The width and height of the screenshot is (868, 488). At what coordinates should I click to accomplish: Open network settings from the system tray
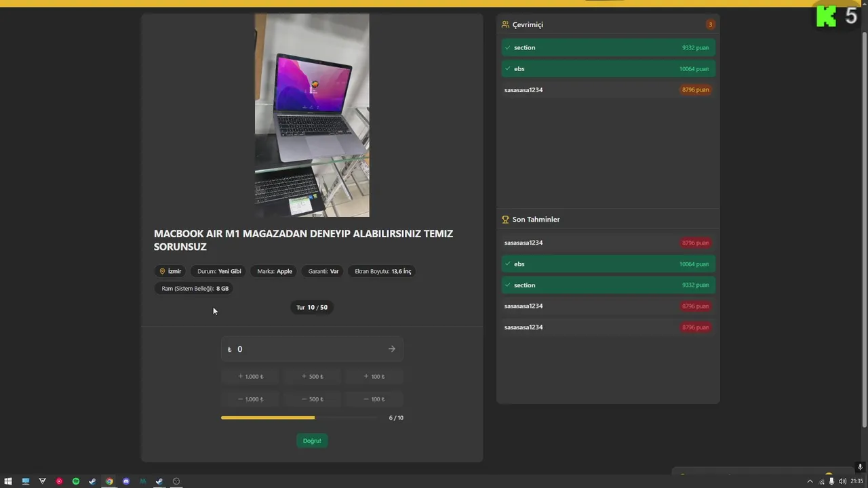(x=821, y=481)
